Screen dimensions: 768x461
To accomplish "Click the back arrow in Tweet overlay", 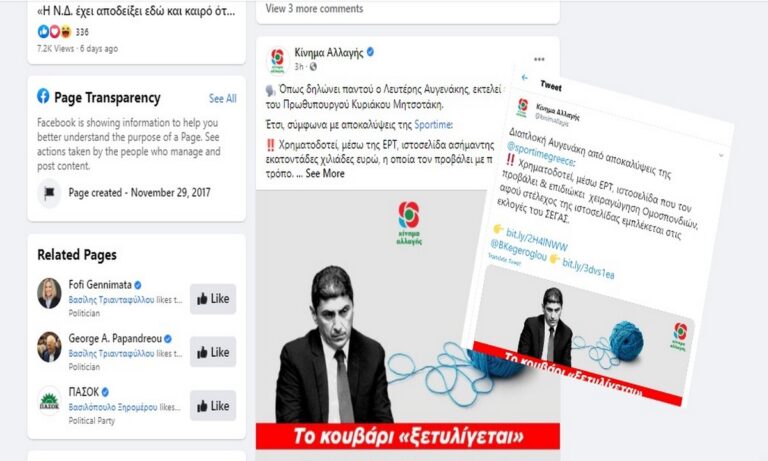I will [x=525, y=77].
